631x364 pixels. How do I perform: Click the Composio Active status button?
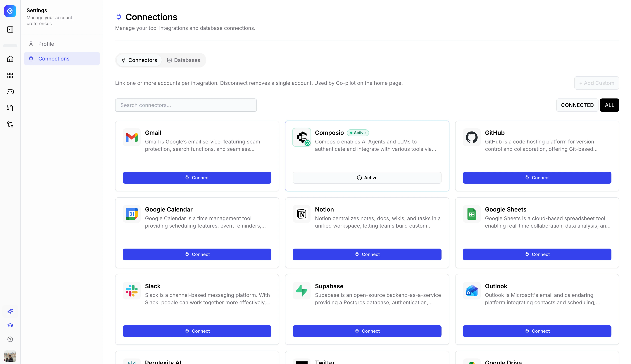(367, 178)
